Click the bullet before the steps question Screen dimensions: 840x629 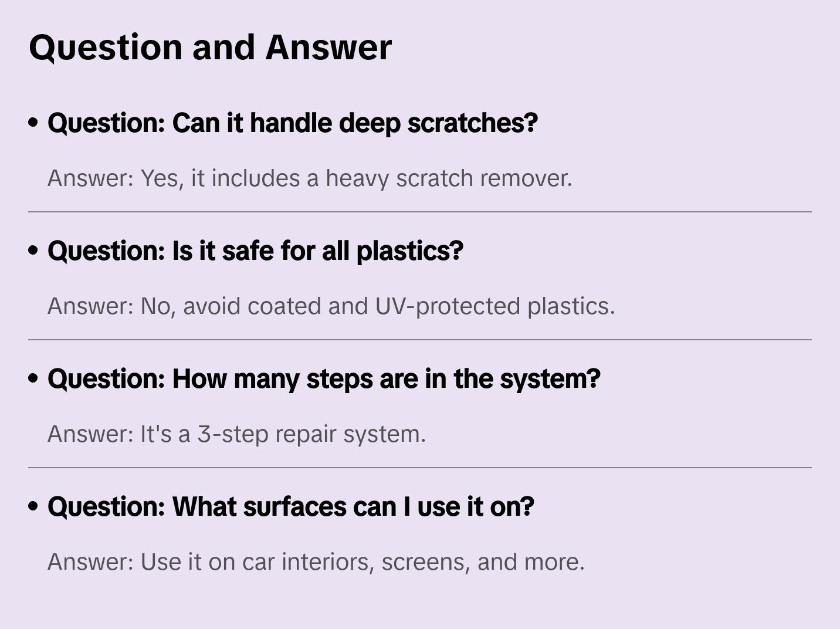click(x=33, y=378)
